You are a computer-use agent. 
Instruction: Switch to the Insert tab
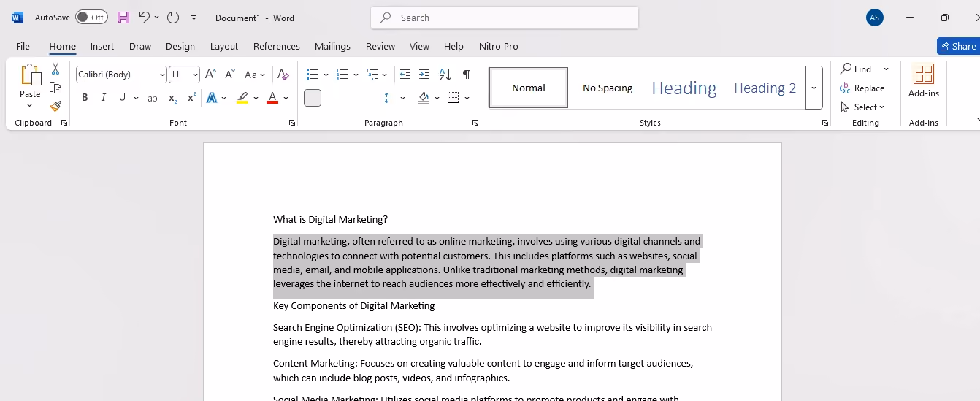coord(102,46)
